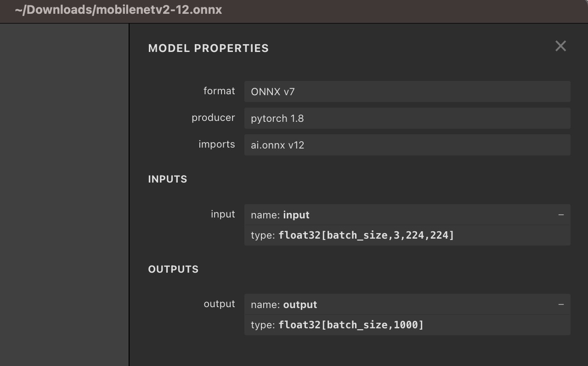Click the INPUTS section heading
Viewport: 588px width, 366px height.
point(167,179)
